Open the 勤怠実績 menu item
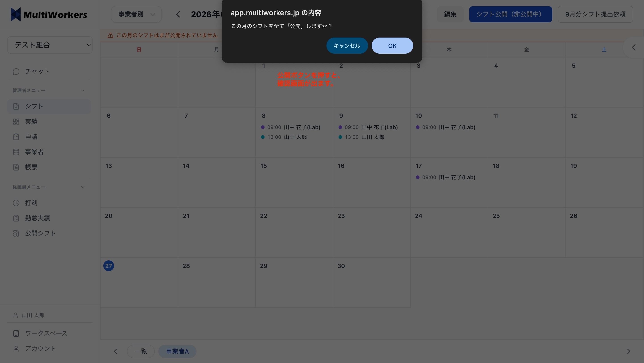644x363 pixels. click(49, 218)
